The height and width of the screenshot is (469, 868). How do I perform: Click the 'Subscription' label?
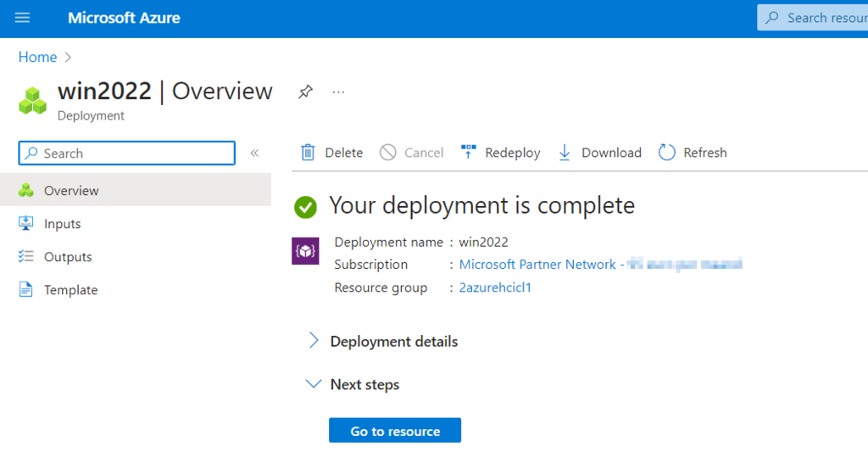371,264
